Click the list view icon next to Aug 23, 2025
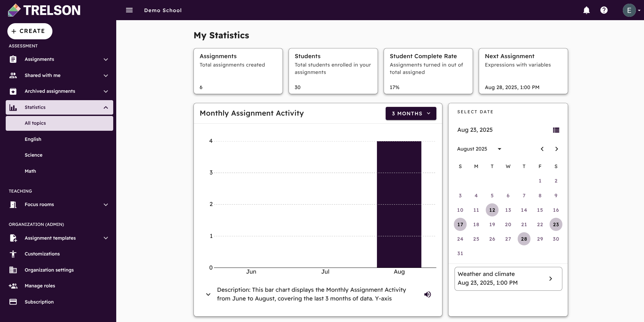The image size is (644, 322). pyautogui.click(x=556, y=130)
